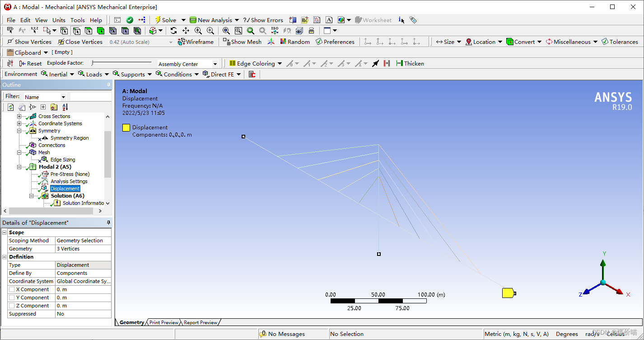The width and height of the screenshot is (644, 340).
Task: Click the Print image icon in view toolbar
Action: coord(312,31)
